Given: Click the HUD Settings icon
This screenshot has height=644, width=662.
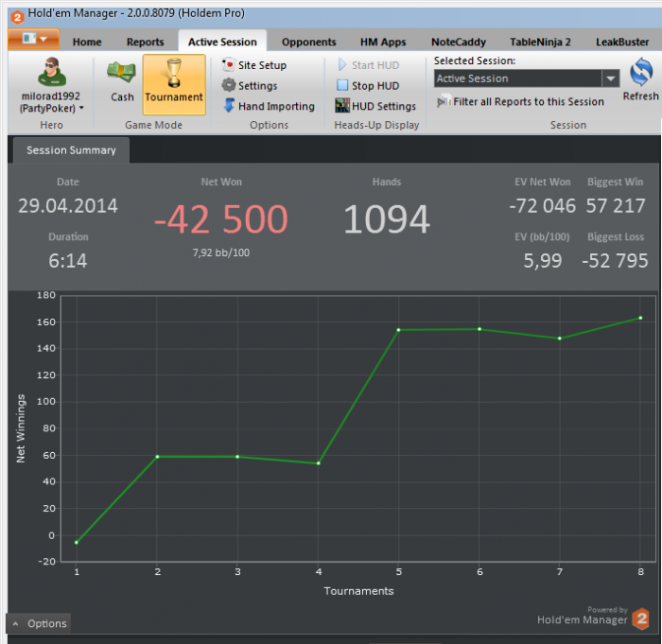Looking at the screenshot, I should (x=342, y=105).
